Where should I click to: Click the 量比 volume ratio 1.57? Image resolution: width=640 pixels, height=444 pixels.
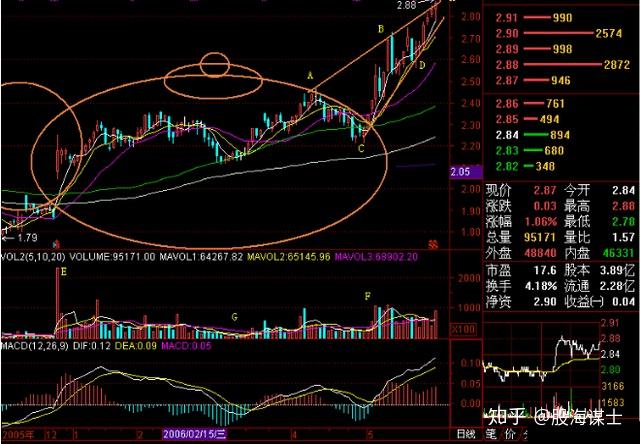623,237
